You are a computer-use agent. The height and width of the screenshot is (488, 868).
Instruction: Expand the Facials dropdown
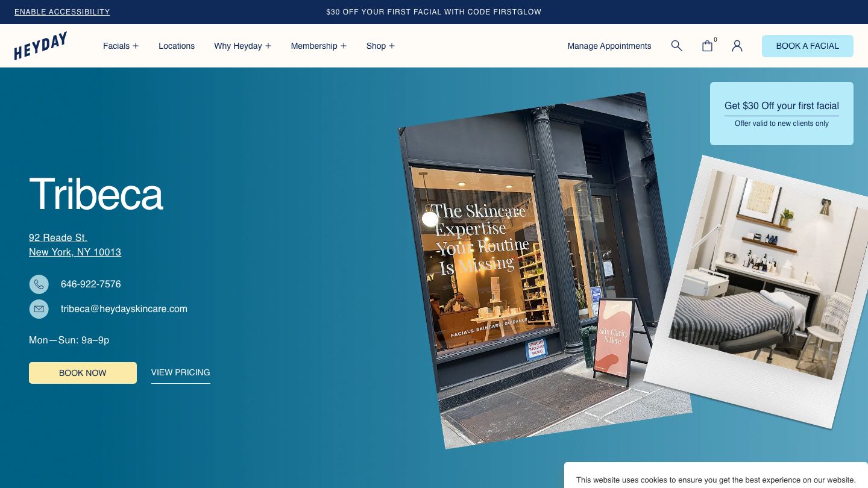point(121,46)
